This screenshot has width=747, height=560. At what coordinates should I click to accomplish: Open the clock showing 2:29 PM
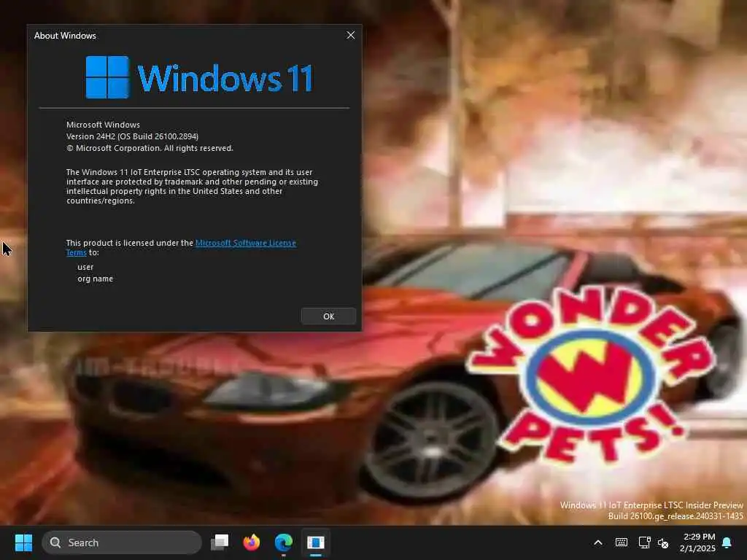(697, 542)
